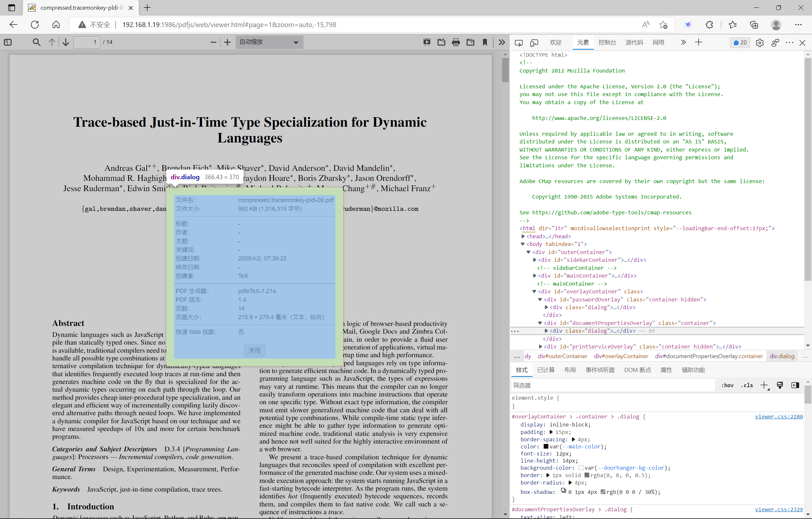Open the find-in-document search icon

click(36, 42)
